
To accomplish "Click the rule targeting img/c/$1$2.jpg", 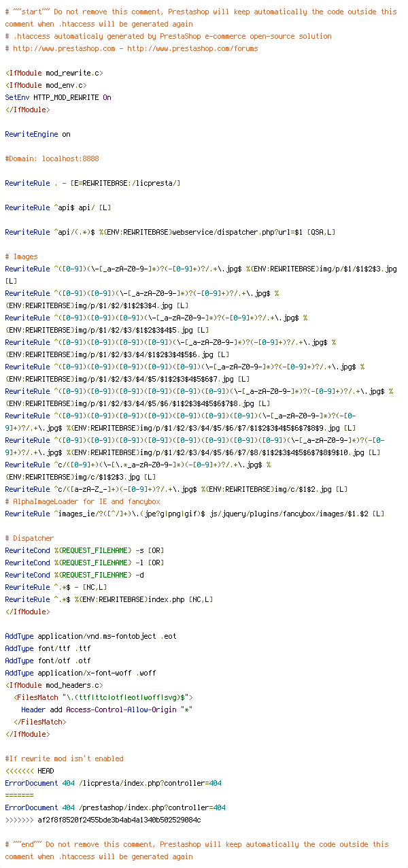I will tap(176, 489).
